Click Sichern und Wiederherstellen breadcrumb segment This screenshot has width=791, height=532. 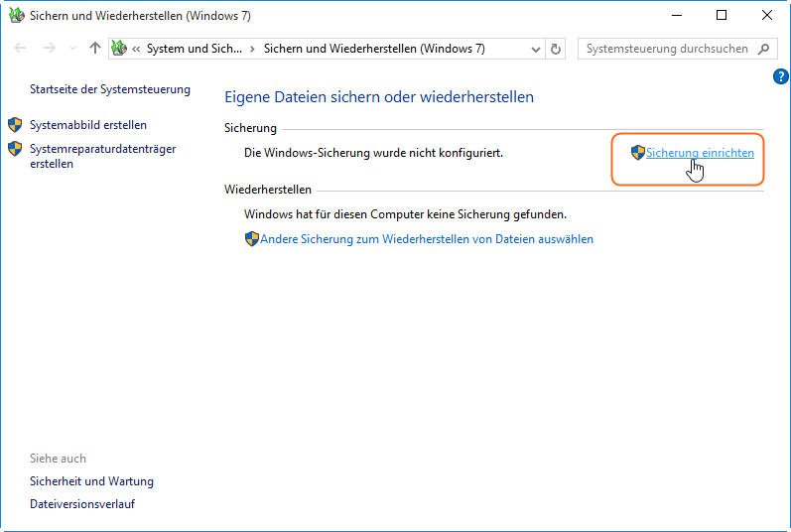pyautogui.click(x=374, y=49)
